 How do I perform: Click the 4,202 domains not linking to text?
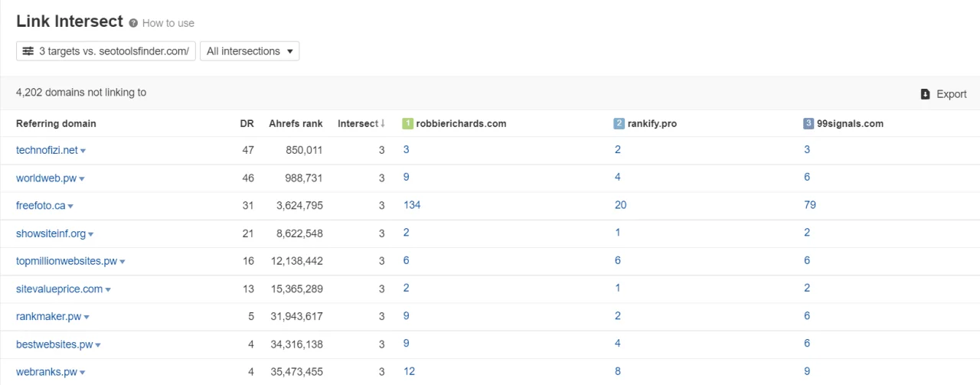tap(81, 93)
